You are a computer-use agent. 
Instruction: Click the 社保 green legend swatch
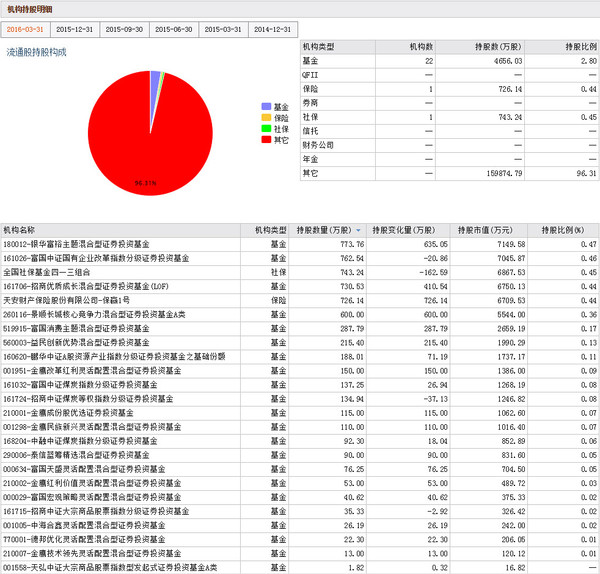click(265, 128)
